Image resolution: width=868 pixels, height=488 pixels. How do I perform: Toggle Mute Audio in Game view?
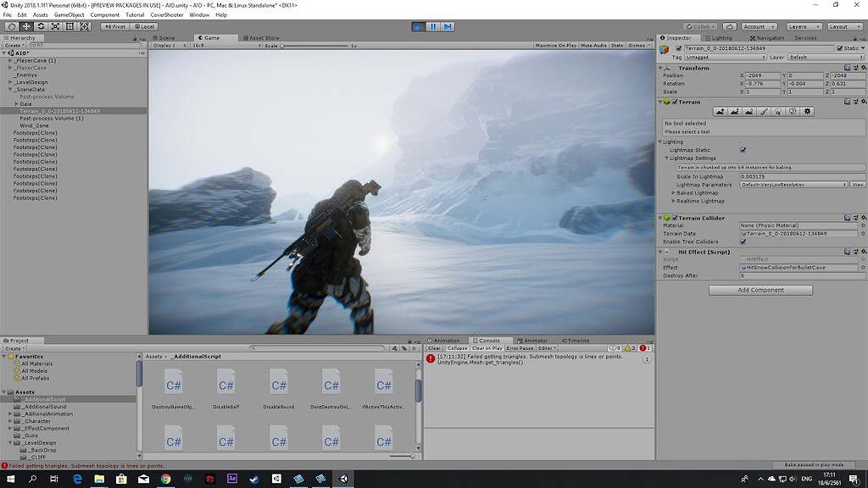[x=593, y=46]
